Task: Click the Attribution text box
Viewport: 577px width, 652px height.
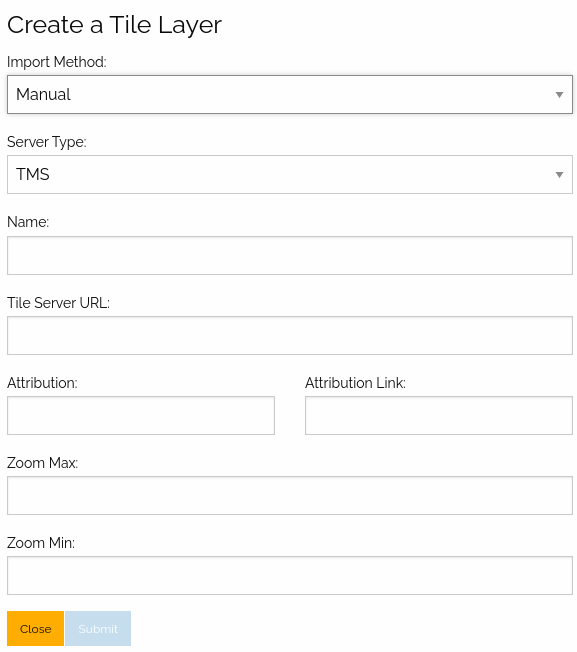Action: pos(141,415)
